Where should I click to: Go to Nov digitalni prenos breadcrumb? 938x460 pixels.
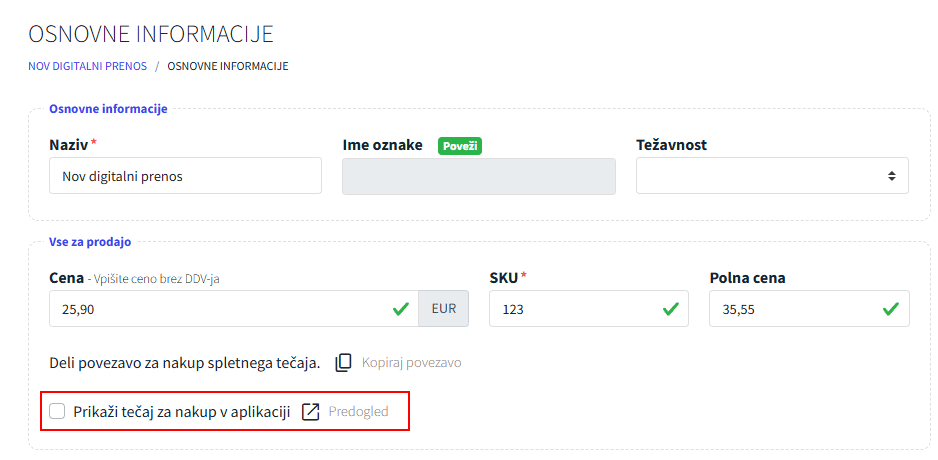(88, 66)
